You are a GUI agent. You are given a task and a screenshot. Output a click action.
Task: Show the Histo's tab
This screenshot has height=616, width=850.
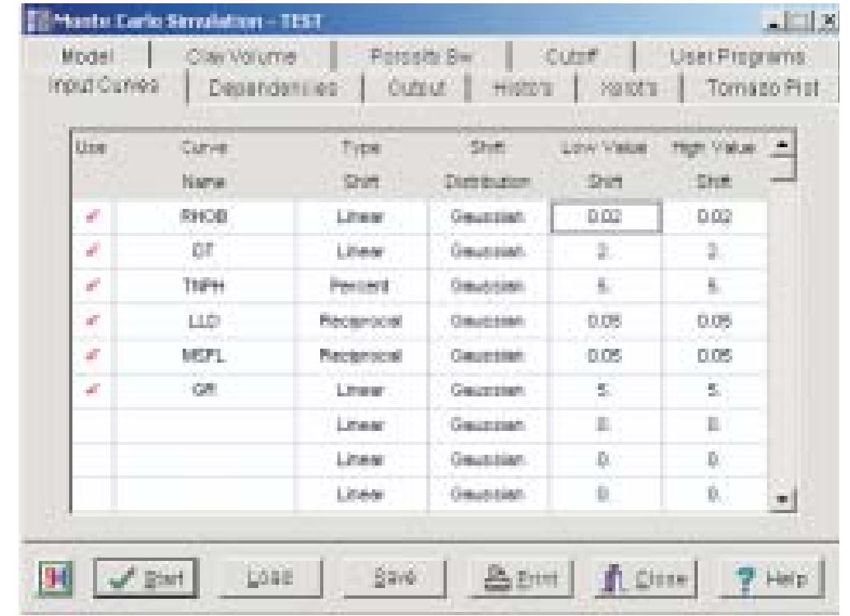(523, 88)
